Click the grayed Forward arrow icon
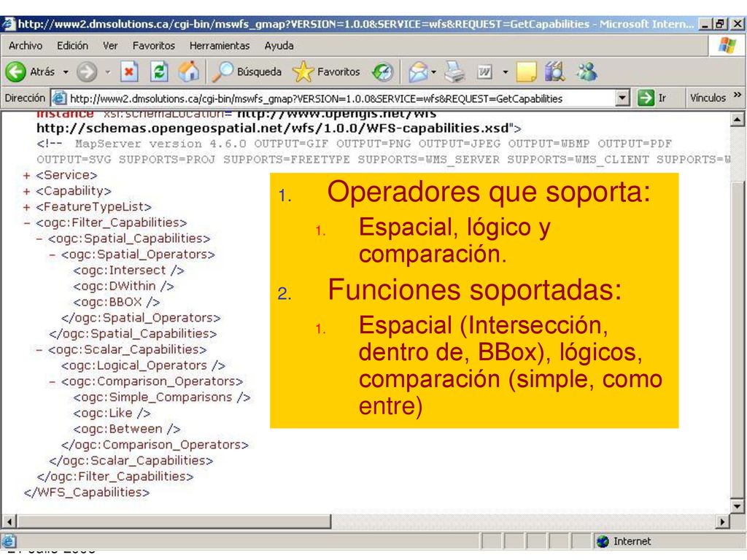This screenshot has width=747, height=560. [87, 72]
